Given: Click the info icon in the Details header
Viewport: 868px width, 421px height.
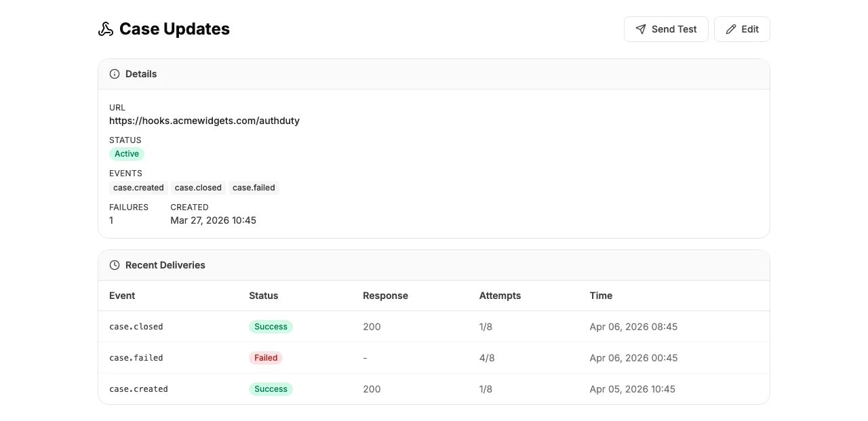Looking at the screenshot, I should [114, 74].
